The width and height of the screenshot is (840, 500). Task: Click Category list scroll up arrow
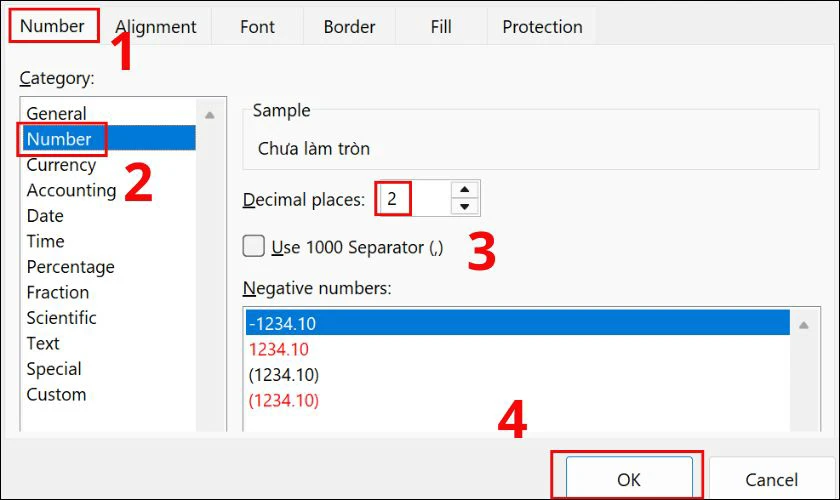pos(210,115)
